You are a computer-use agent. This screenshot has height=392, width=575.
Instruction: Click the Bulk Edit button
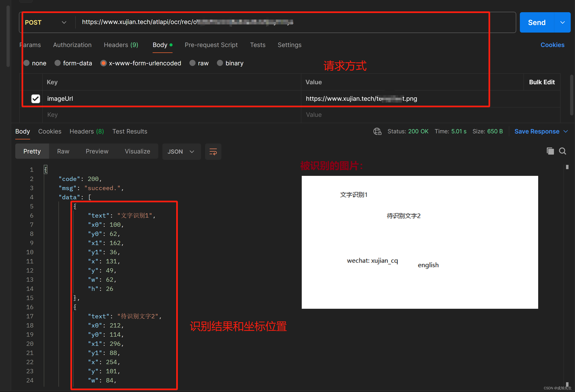542,82
